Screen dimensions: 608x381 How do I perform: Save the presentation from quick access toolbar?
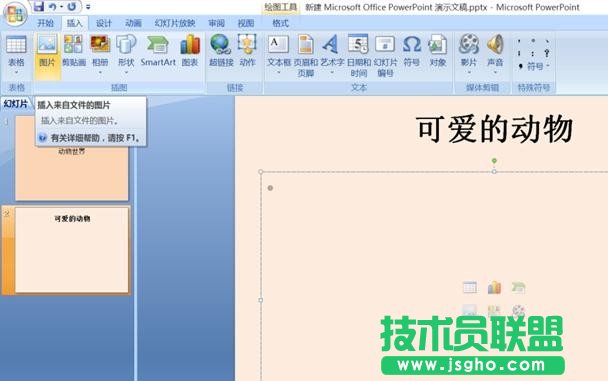(x=38, y=6)
